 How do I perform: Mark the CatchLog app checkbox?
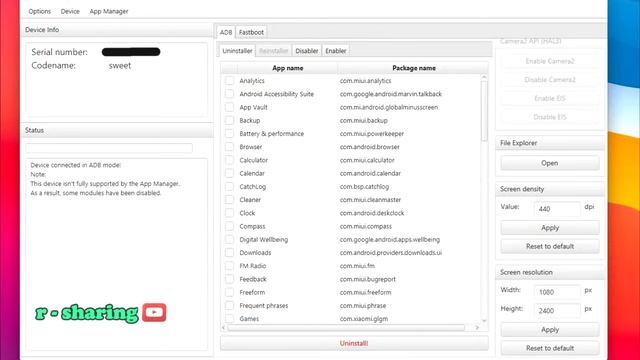pyautogui.click(x=229, y=187)
